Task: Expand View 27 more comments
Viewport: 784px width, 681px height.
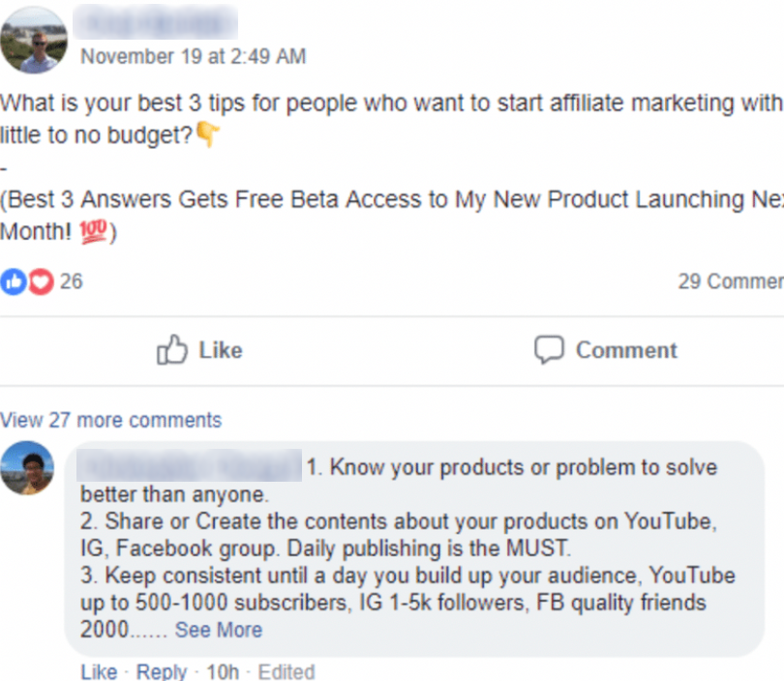Action: coord(111,420)
